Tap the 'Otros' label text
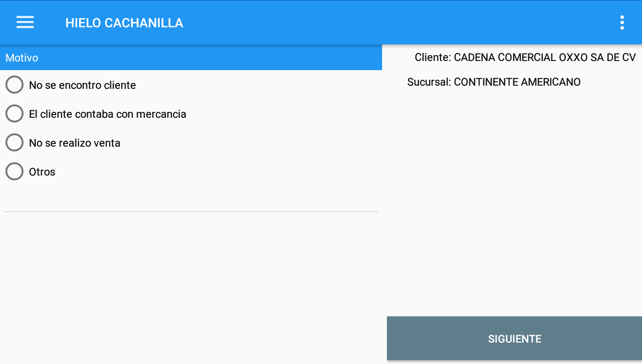This screenshot has width=642, height=364. 42,172
